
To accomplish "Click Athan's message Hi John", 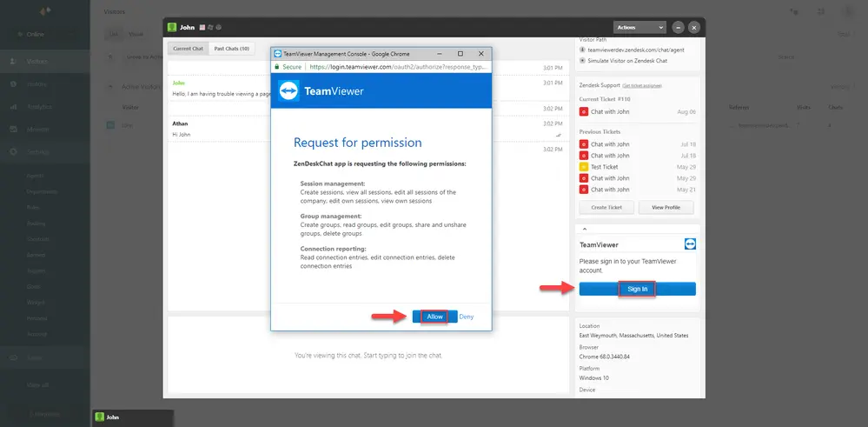I will point(181,135).
